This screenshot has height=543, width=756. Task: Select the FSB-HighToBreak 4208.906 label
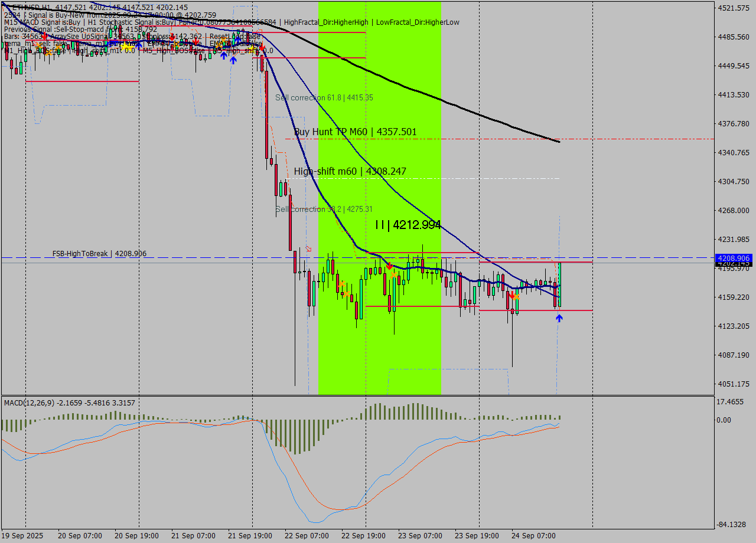tap(99, 253)
